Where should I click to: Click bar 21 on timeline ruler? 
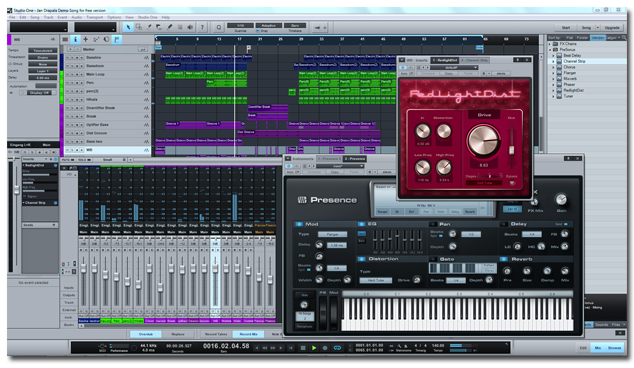(x=260, y=39)
